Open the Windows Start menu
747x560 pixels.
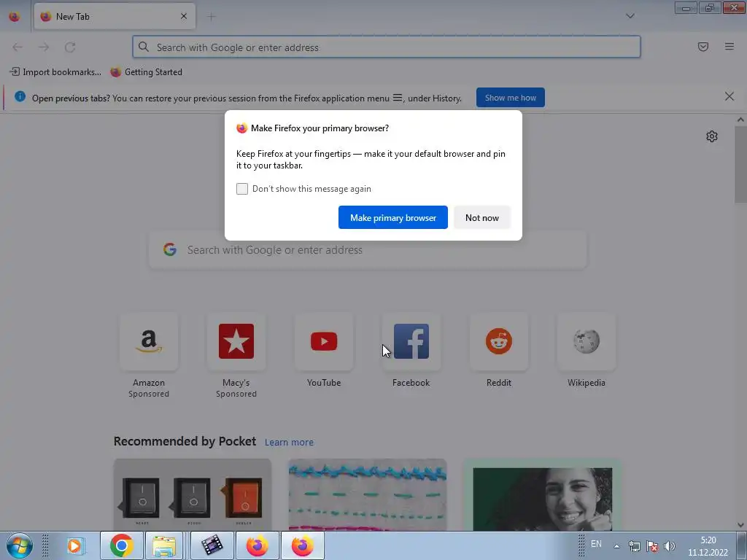coord(19,545)
